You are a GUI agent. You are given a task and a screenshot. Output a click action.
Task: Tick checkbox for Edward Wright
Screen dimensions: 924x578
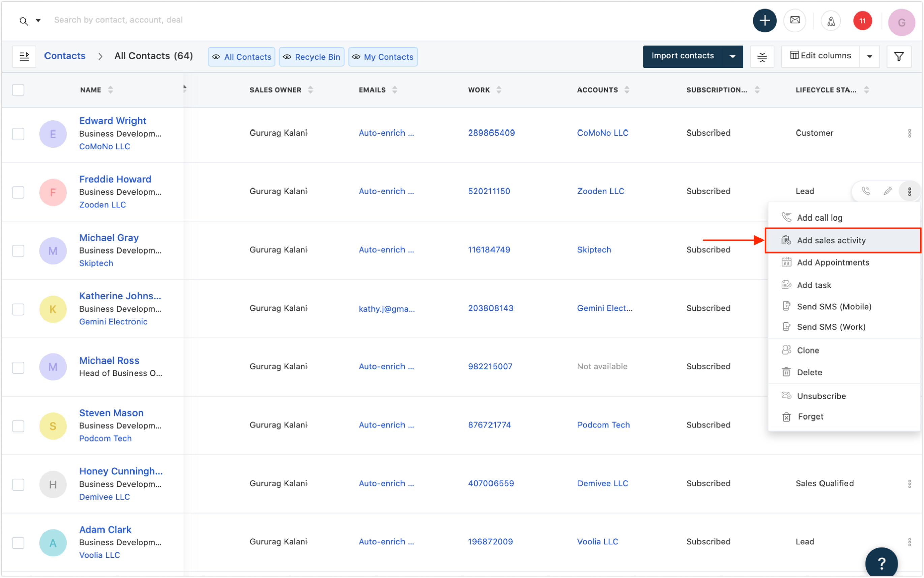[x=18, y=134]
